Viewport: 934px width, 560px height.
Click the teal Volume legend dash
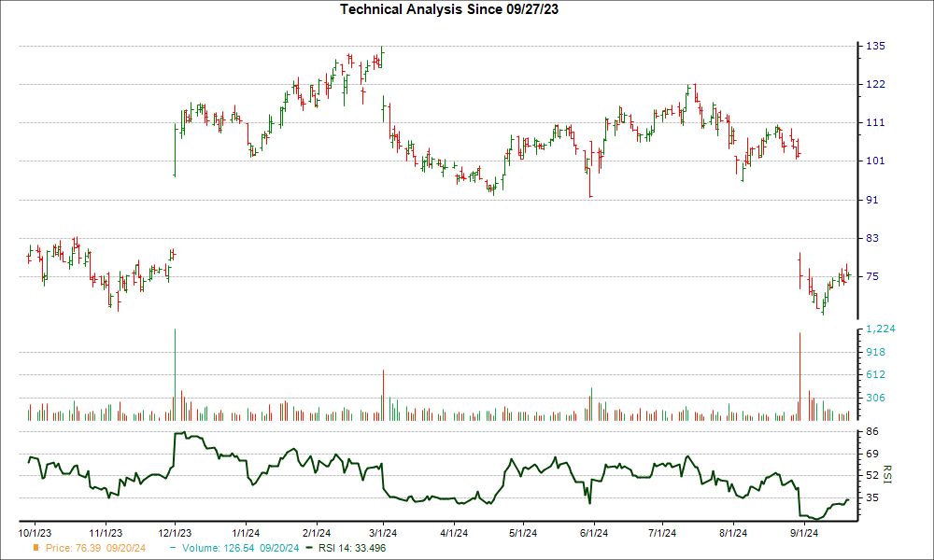click(173, 548)
